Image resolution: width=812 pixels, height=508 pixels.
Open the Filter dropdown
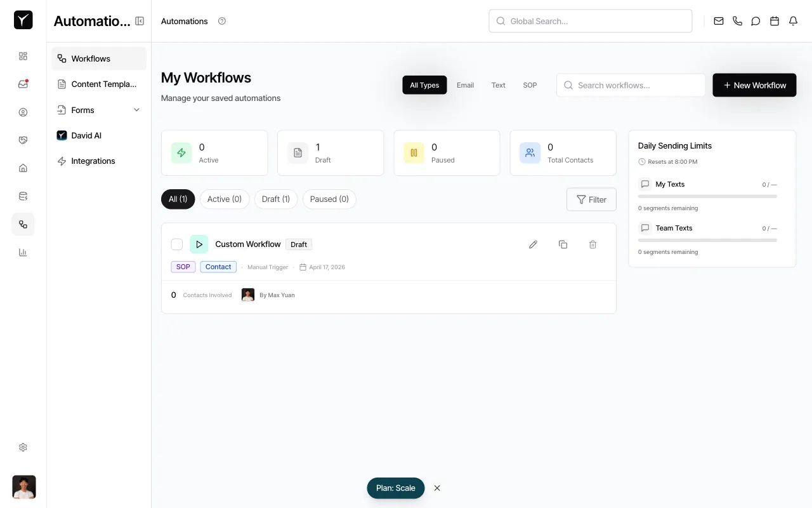591,199
